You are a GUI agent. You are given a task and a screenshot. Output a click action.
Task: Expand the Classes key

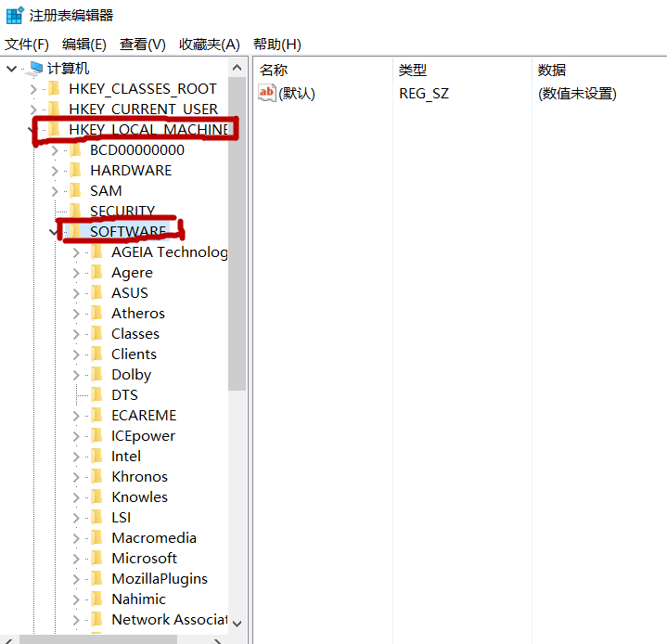pos(76,334)
